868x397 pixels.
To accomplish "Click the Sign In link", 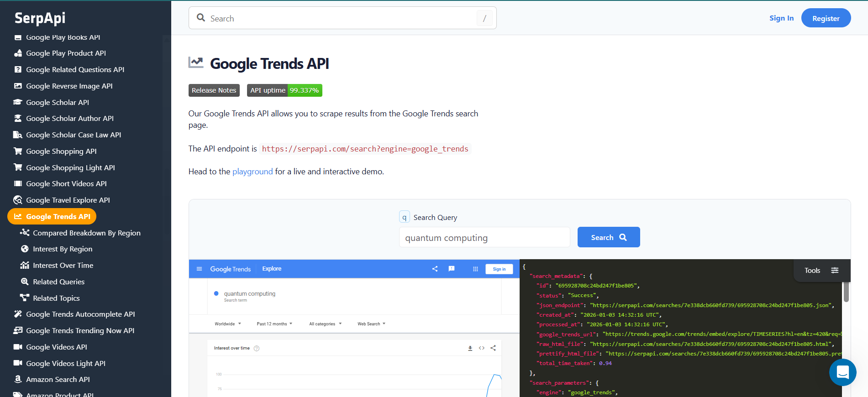I will click(782, 18).
